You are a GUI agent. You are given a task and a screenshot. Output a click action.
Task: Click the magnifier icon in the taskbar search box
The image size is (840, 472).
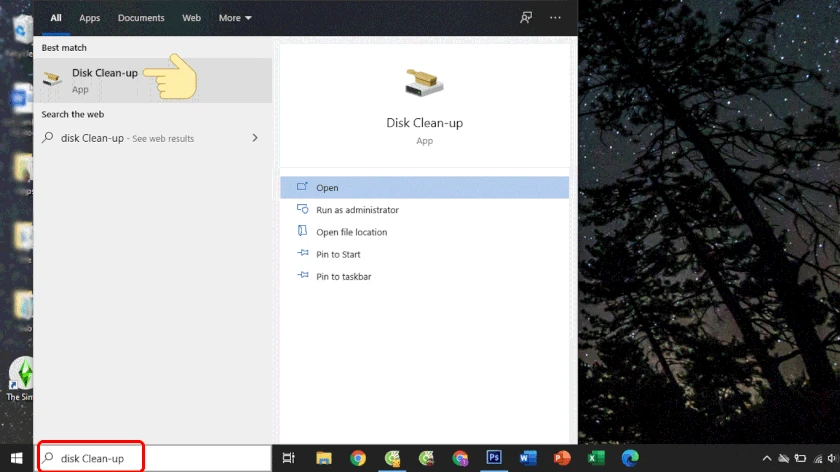click(48, 458)
